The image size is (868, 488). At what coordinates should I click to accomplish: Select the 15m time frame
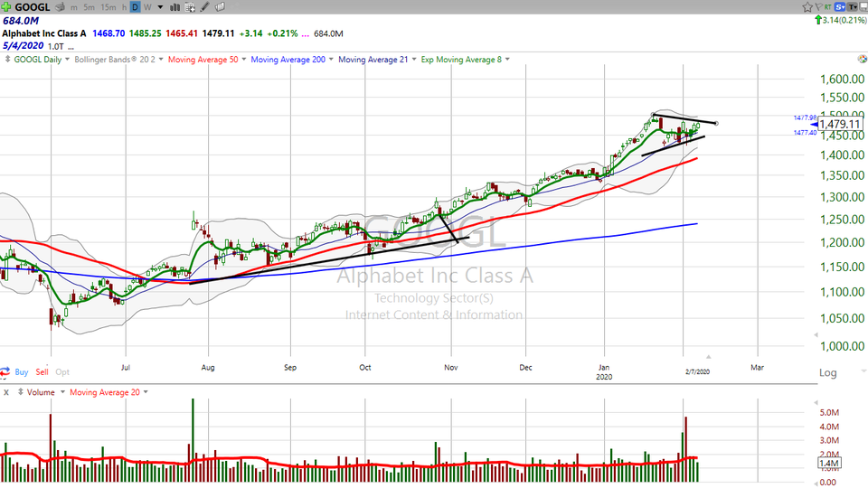(108, 7)
